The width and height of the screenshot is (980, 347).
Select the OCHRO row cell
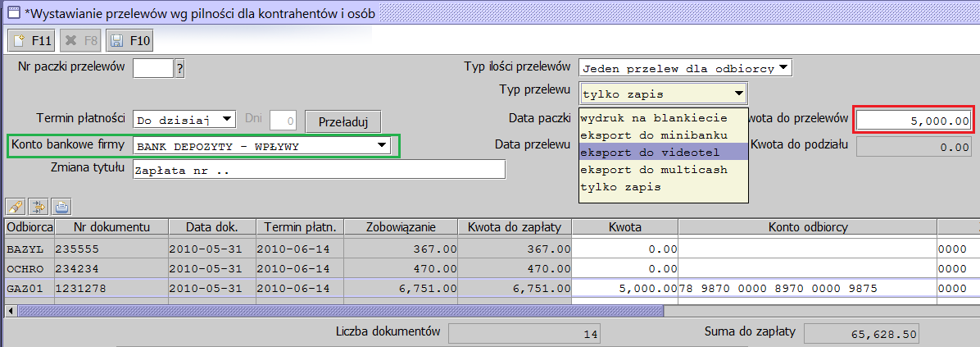tap(29, 269)
